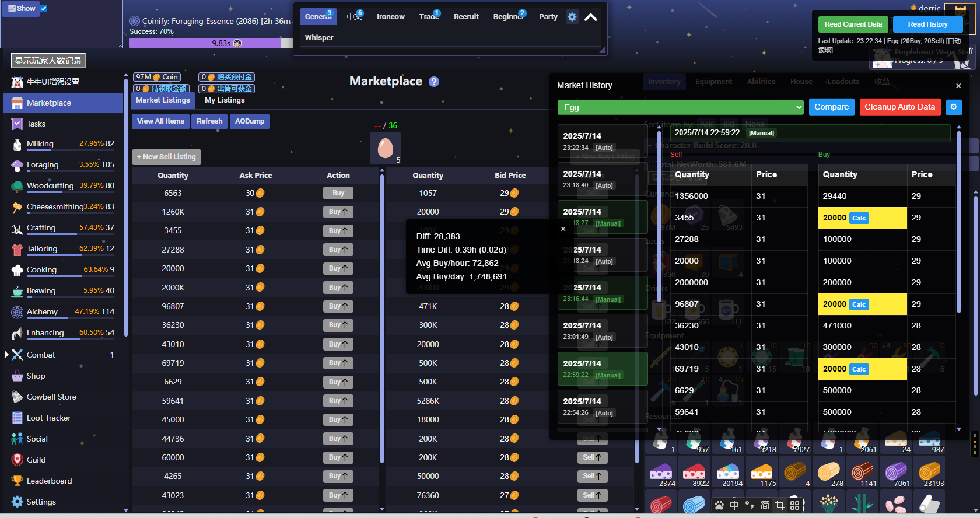980x518 pixels.
Task: Open the Tasks page icon
Action: pyautogui.click(x=17, y=124)
